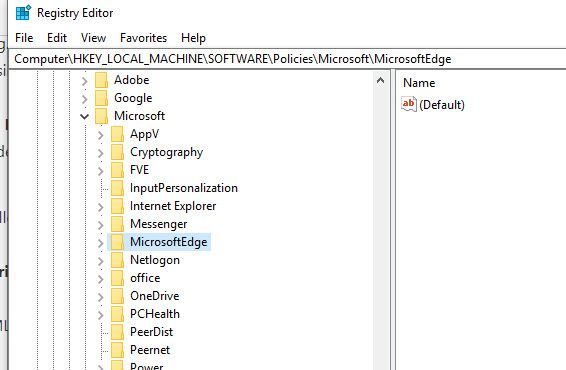Click the InputPersonalization folder icon
Viewport: 566px width, 370px height.
117,188
